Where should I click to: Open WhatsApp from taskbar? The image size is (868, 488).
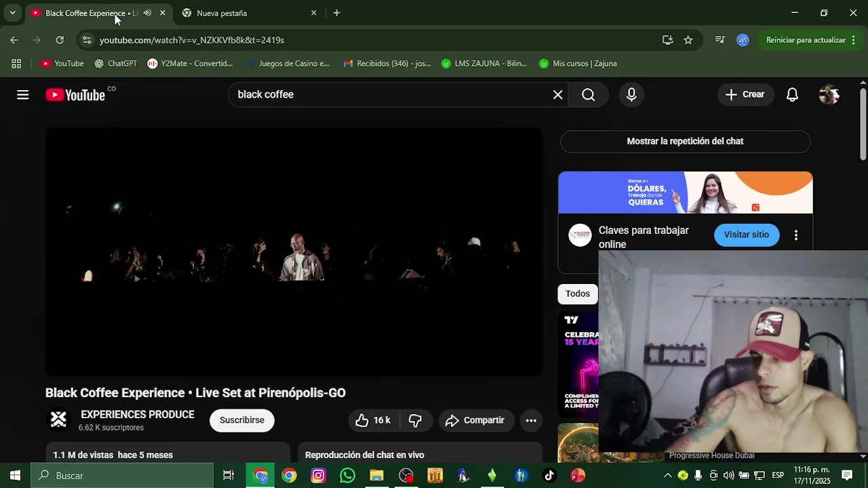347,476
